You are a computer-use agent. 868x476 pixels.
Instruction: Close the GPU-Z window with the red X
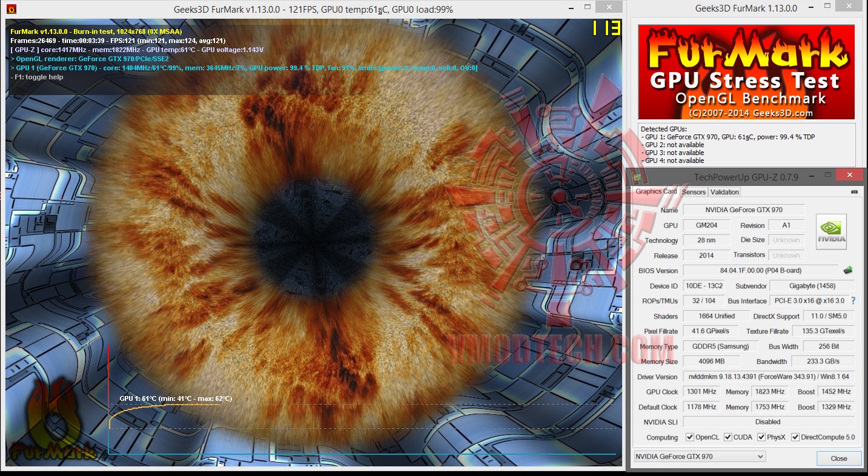click(x=849, y=174)
